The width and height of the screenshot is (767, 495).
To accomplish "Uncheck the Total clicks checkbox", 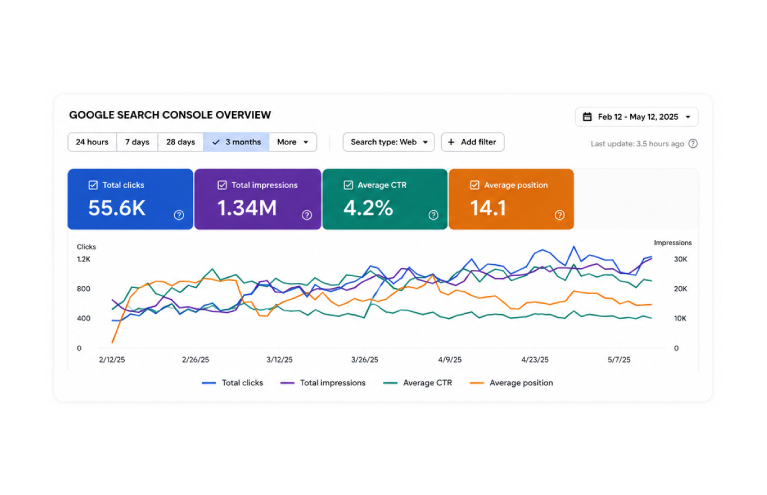I will tap(93, 185).
